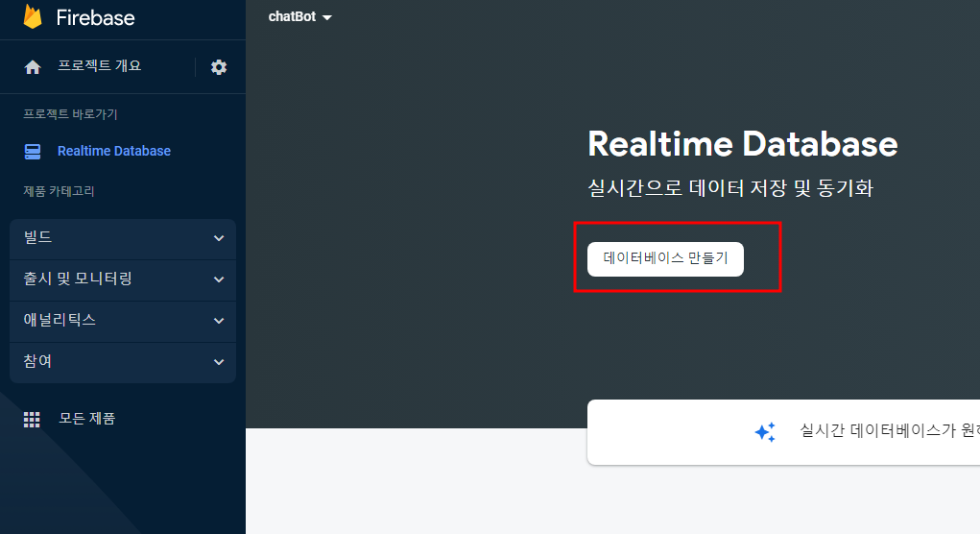Expand the 애널리틱스 category

point(123,321)
